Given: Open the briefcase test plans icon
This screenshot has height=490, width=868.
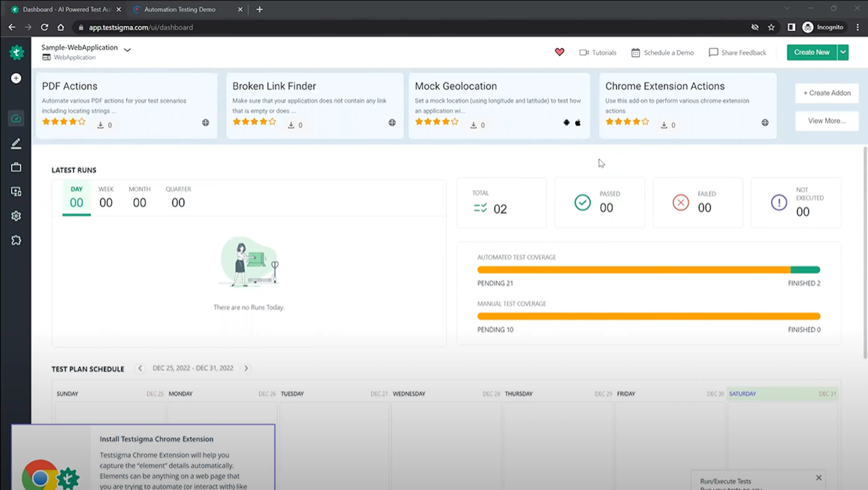Looking at the screenshot, I should click(x=16, y=167).
